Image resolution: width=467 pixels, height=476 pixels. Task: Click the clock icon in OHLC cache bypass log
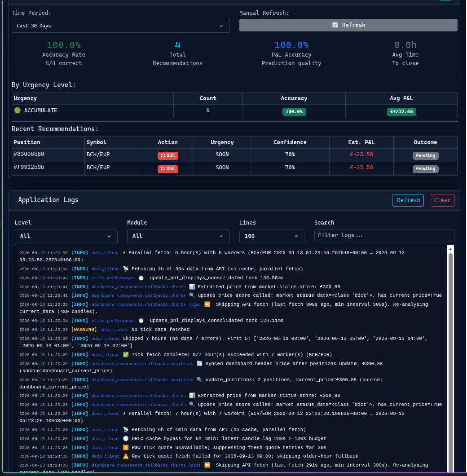(126, 439)
